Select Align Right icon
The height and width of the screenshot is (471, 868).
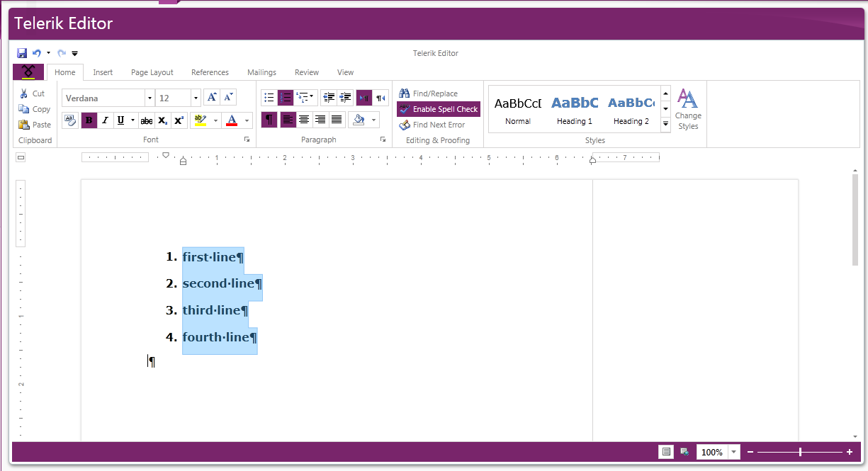[x=320, y=120]
